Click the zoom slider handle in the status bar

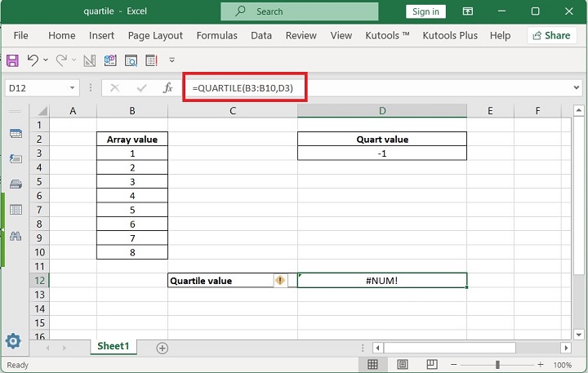pyautogui.click(x=497, y=365)
